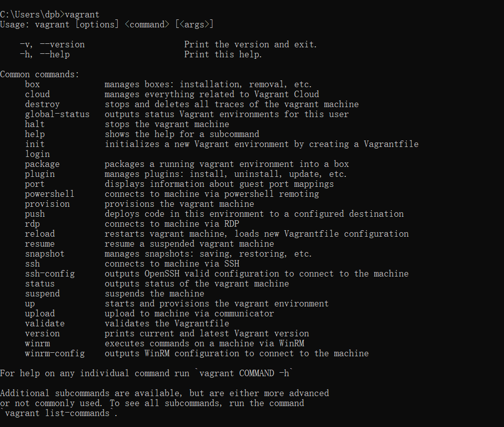
Task: Click the 'login' command entry
Action: point(37,154)
